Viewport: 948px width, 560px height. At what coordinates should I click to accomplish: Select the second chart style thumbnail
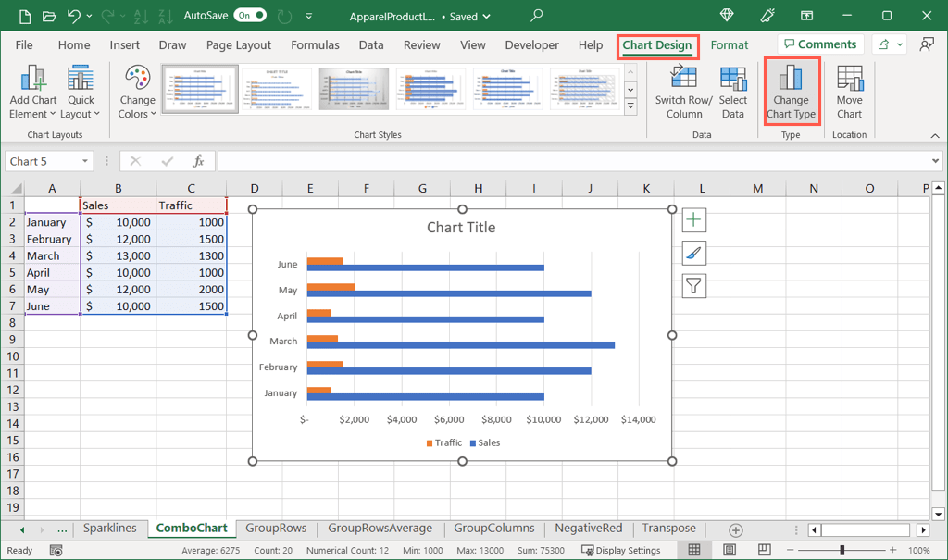tap(277, 89)
